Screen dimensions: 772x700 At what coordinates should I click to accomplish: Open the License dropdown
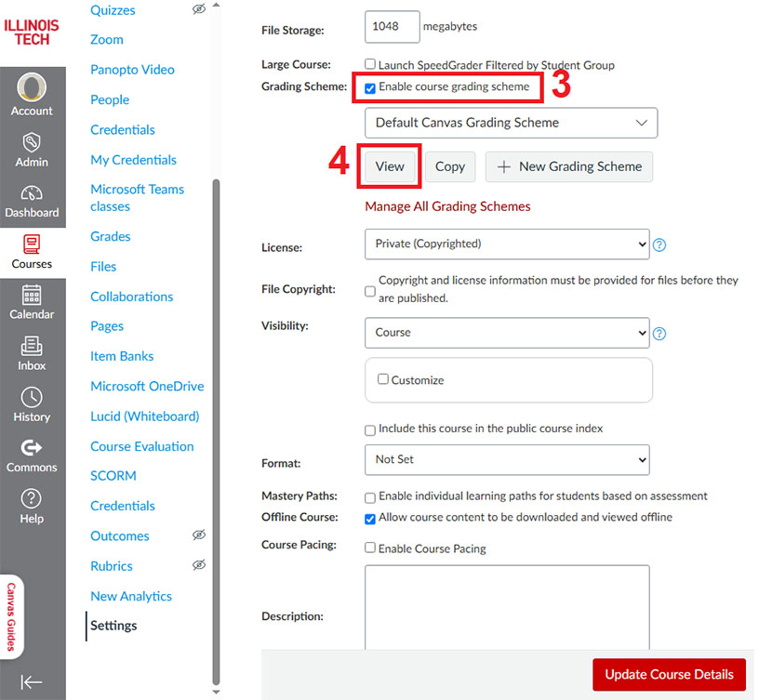pyautogui.click(x=507, y=244)
